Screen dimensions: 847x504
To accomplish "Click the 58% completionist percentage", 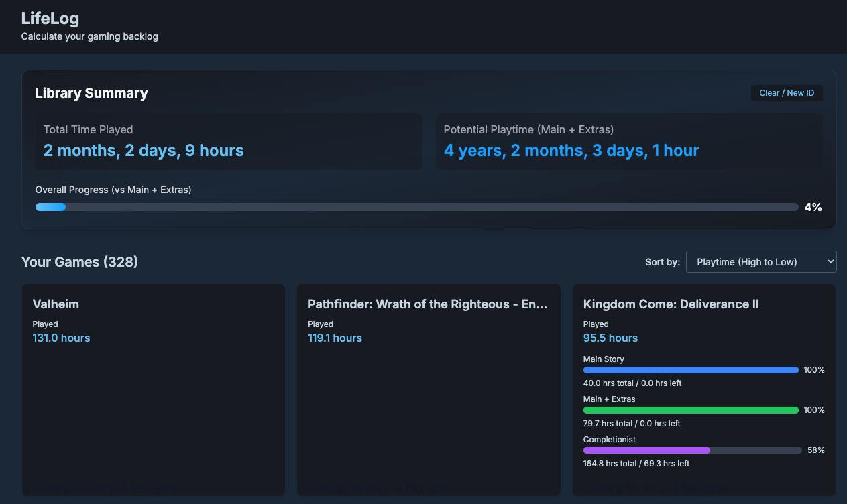I will coord(816,450).
